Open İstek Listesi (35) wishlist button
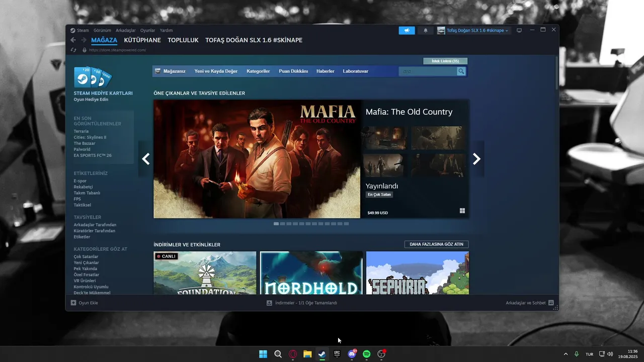 coord(445,61)
